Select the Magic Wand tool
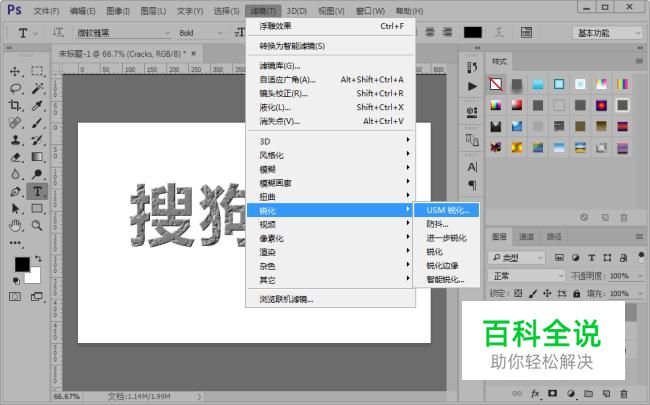This screenshot has height=405, width=650. [37, 88]
